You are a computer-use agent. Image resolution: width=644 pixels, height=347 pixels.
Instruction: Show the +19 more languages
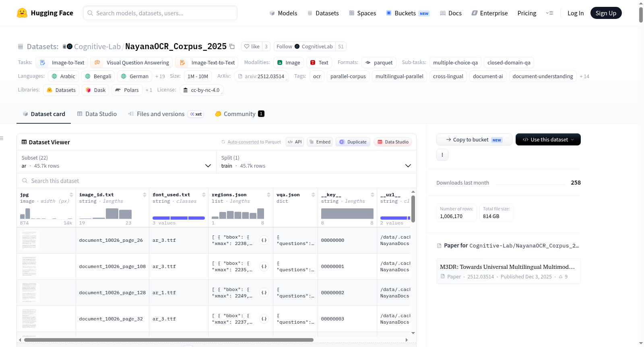[160, 76]
